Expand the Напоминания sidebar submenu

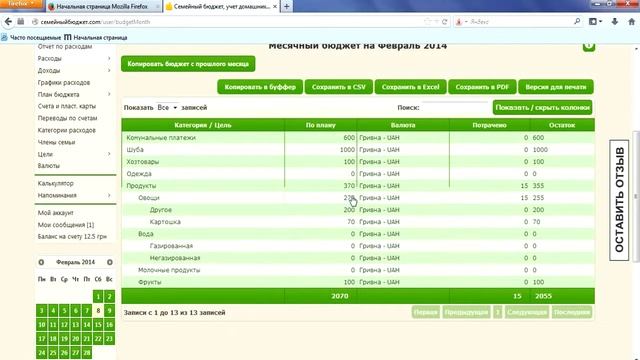pyautogui.click(x=109, y=195)
